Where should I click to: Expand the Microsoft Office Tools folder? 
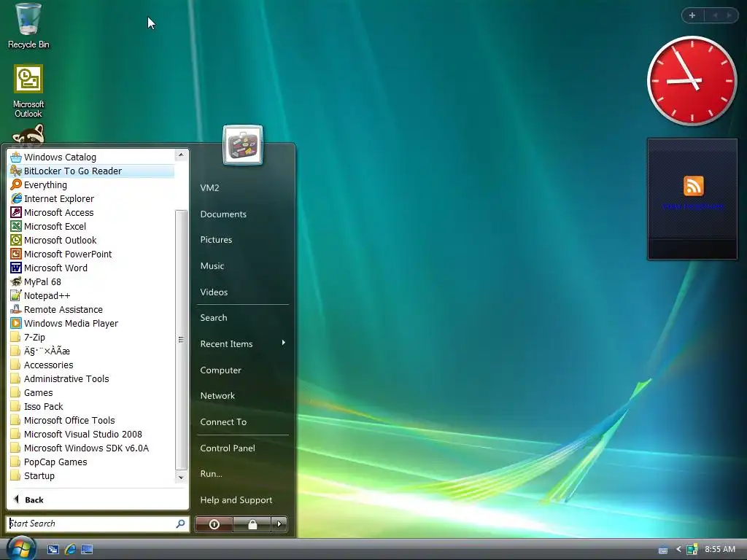pyautogui.click(x=91, y=420)
